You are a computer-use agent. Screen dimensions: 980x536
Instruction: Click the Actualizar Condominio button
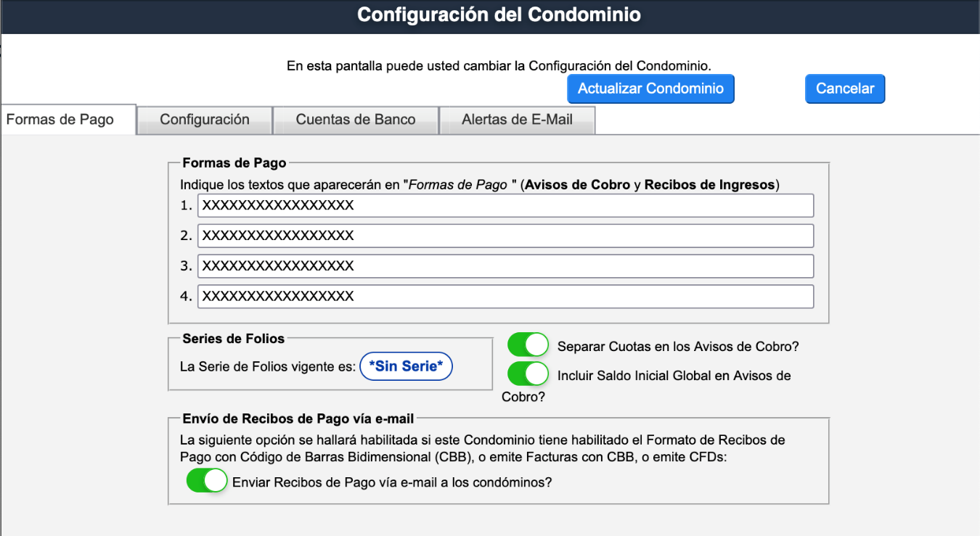pyautogui.click(x=650, y=88)
